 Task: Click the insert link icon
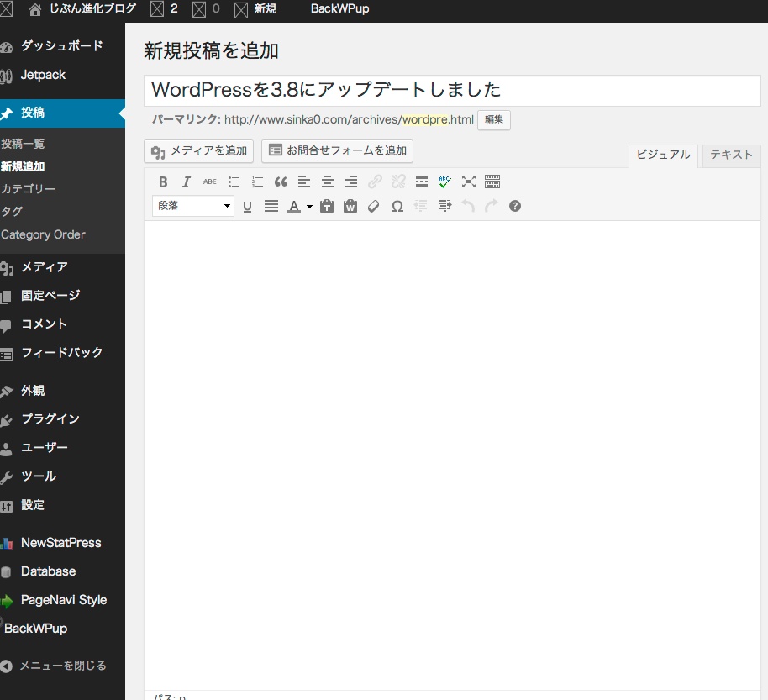click(x=375, y=182)
